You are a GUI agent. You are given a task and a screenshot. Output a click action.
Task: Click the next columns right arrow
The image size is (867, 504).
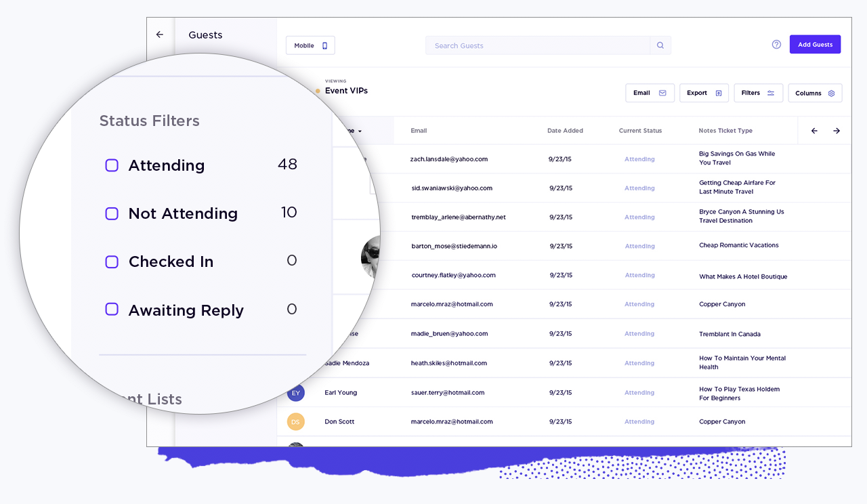(x=837, y=131)
